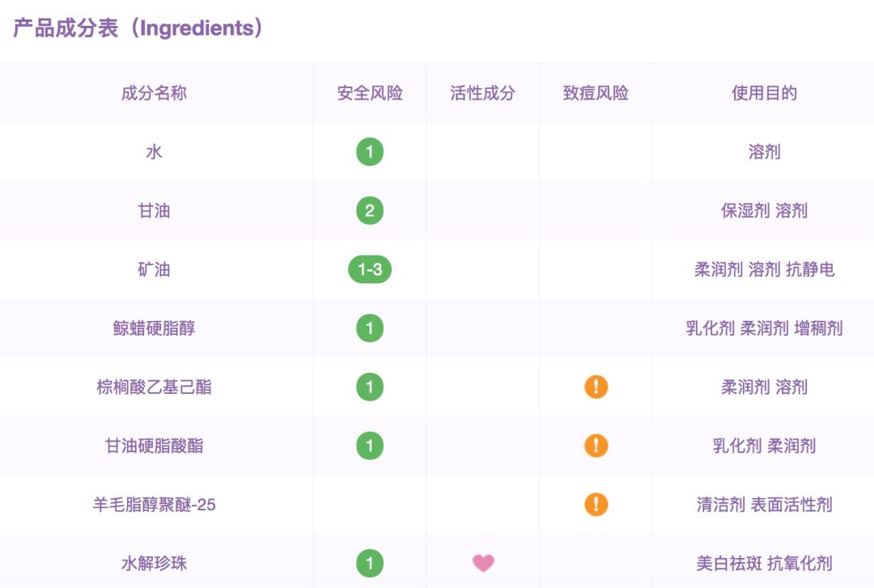Click the pink heart icon for 水解珍珠
Image resolution: width=874 pixels, height=588 pixels.
(483, 563)
